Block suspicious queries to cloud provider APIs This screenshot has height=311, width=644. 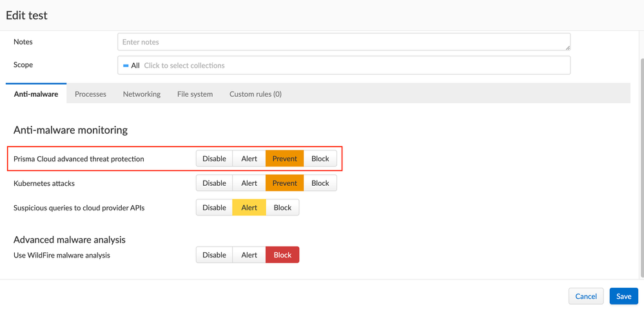click(282, 208)
